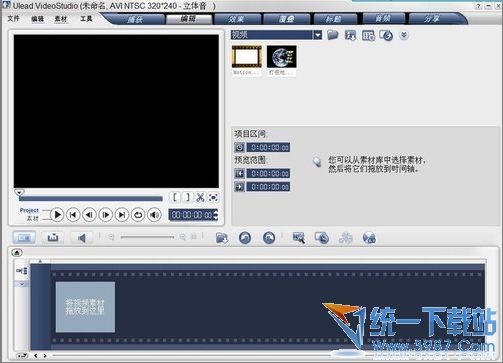Click the preview range end timecode field

(x=268, y=187)
